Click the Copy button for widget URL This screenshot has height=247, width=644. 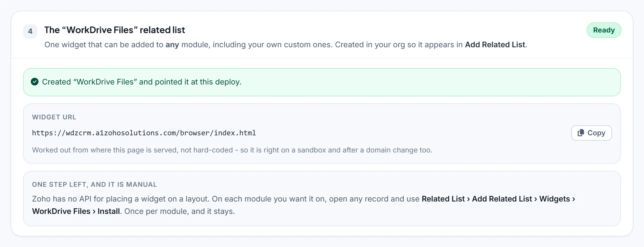pos(591,133)
